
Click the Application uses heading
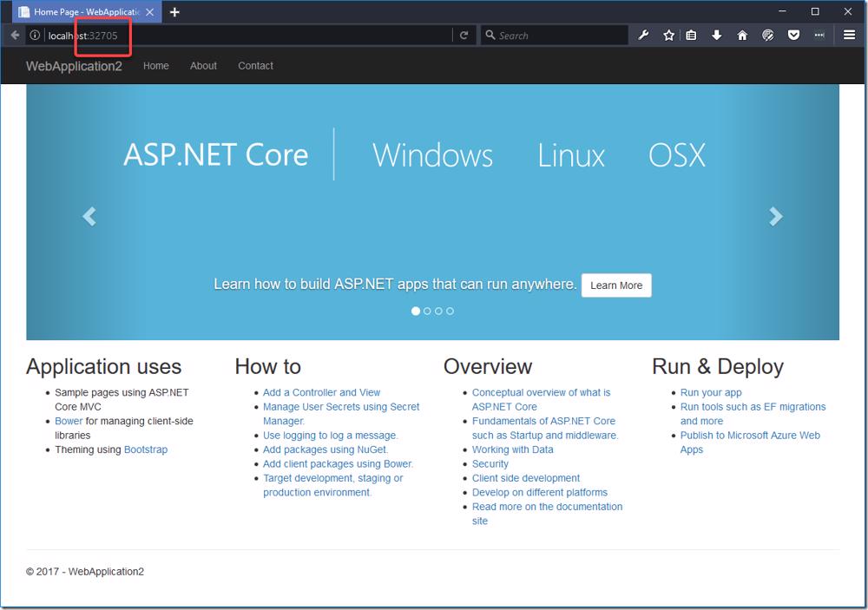tap(103, 366)
